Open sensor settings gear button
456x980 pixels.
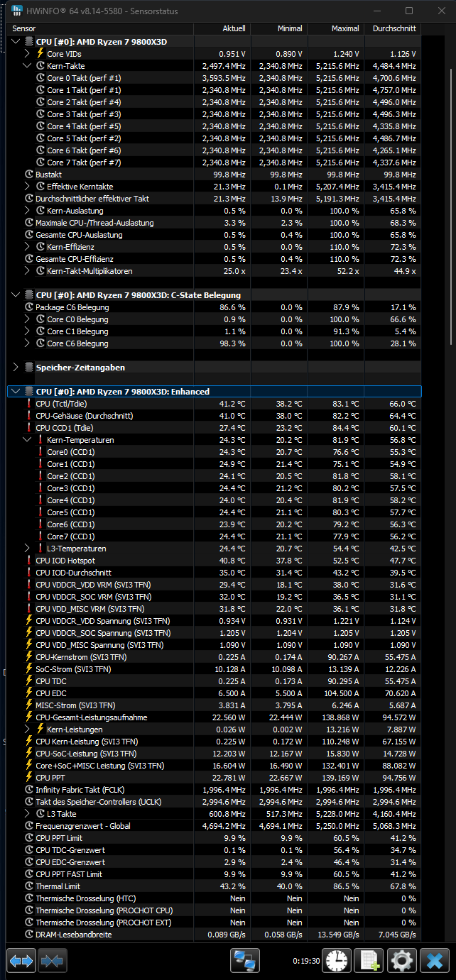(x=402, y=961)
